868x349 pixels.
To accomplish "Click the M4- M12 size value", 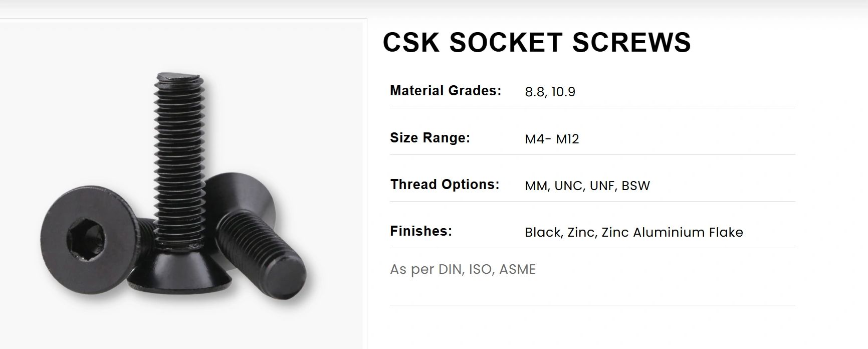I will 552,139.
